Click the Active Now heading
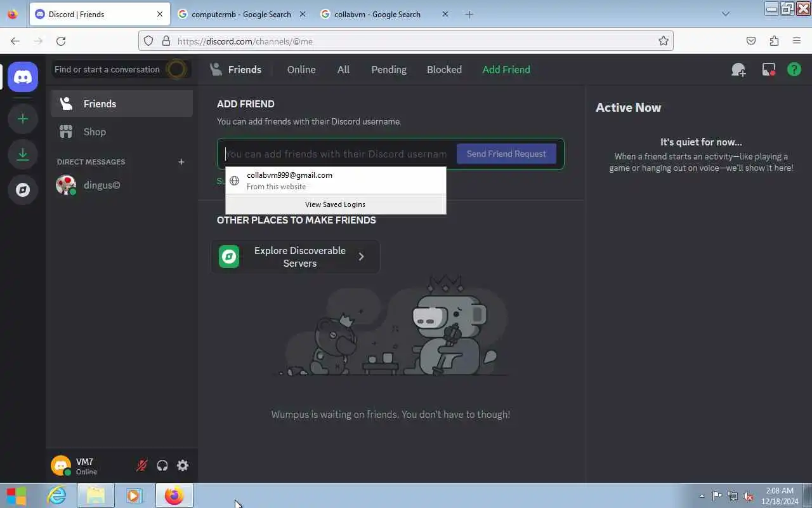The image size is (812, 508). pos(628,107)
